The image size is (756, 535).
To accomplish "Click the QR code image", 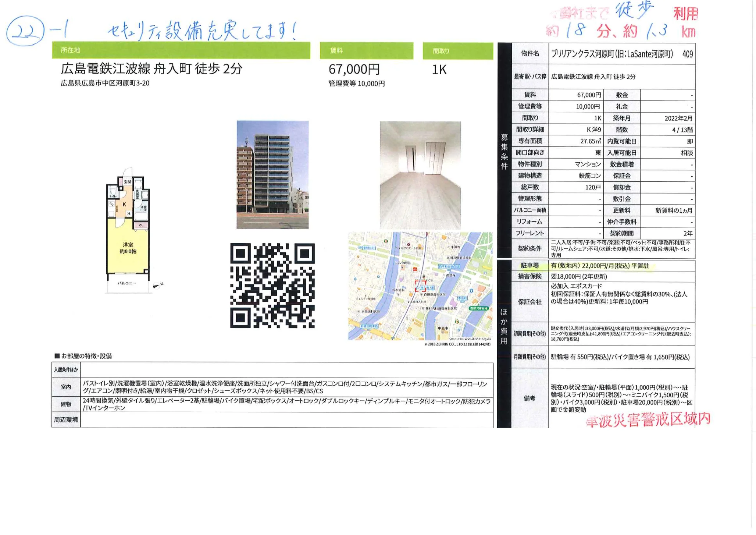I will click(x=272, y=285).
